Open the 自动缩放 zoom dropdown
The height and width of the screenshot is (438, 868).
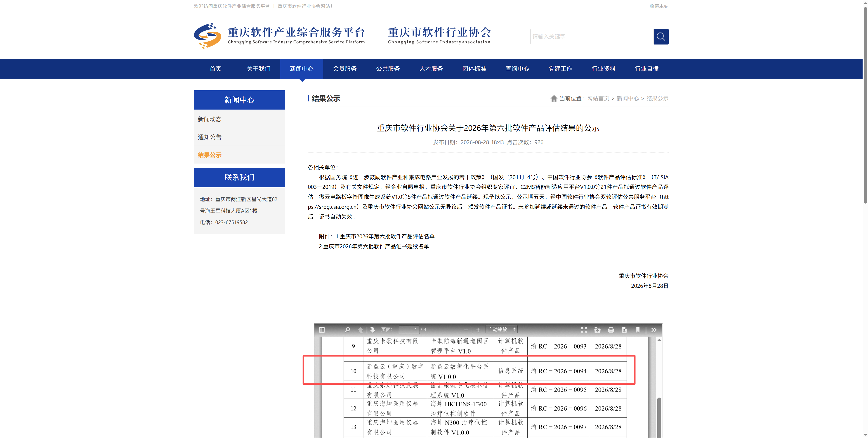(501, 330)
